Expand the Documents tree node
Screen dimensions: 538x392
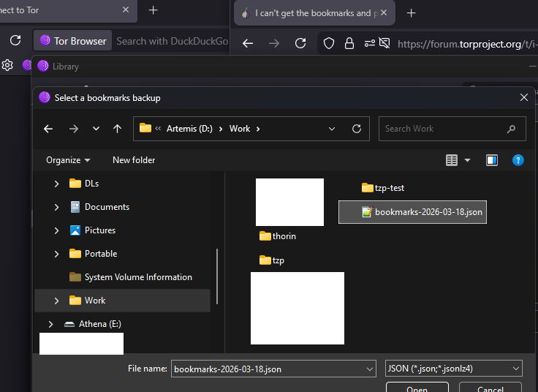click(56, 207)
